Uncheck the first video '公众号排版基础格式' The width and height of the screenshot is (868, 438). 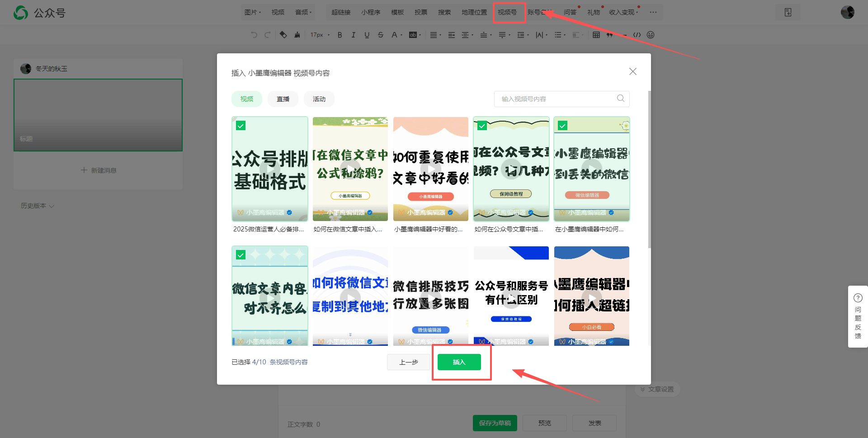(x=241, y=126)
